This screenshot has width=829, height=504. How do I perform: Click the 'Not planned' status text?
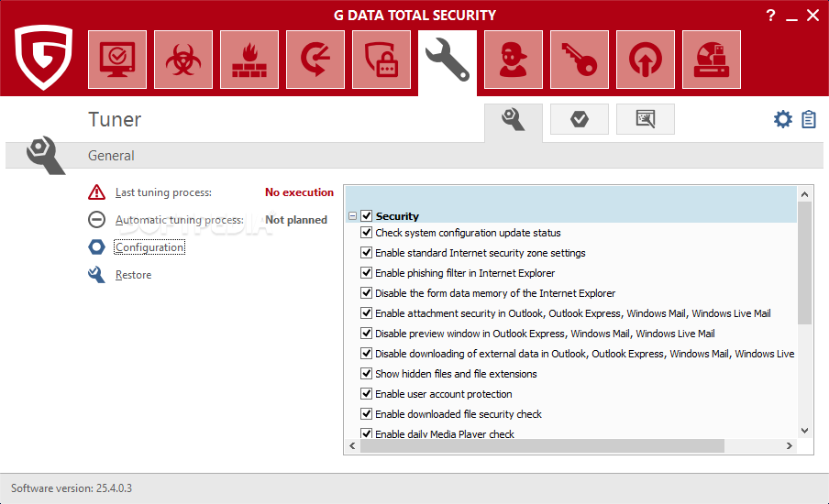click(296, 220)
